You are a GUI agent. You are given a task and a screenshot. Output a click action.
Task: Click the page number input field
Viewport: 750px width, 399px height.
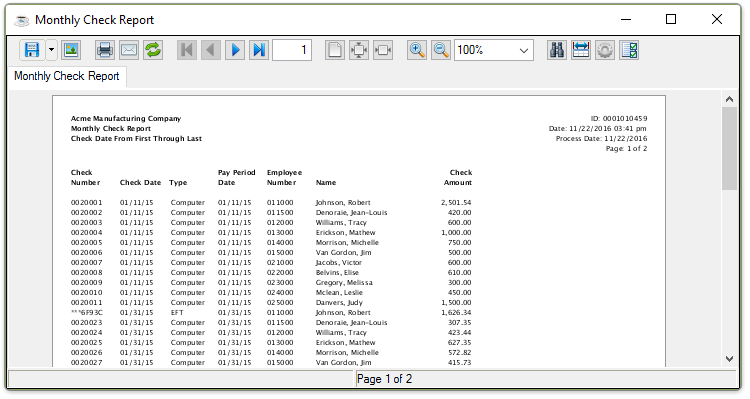pos(292,50)
